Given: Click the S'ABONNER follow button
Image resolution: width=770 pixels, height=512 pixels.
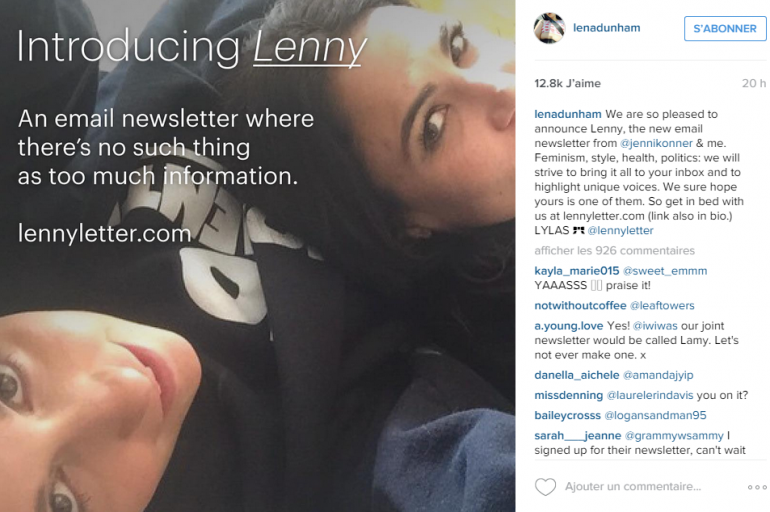Looking at the screenshot, I should (x=725, y=28).
